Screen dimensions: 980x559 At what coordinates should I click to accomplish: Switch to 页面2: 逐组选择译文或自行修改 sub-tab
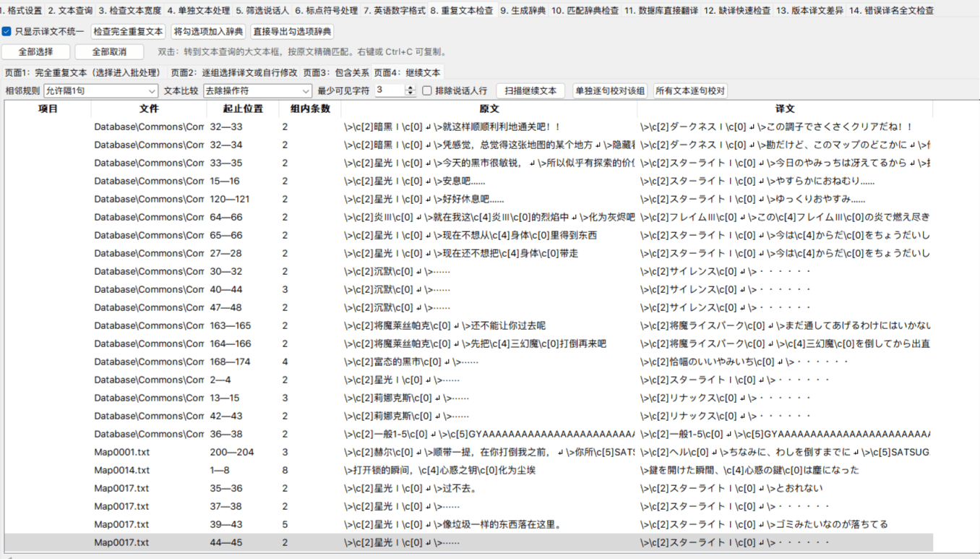[234, 72]
